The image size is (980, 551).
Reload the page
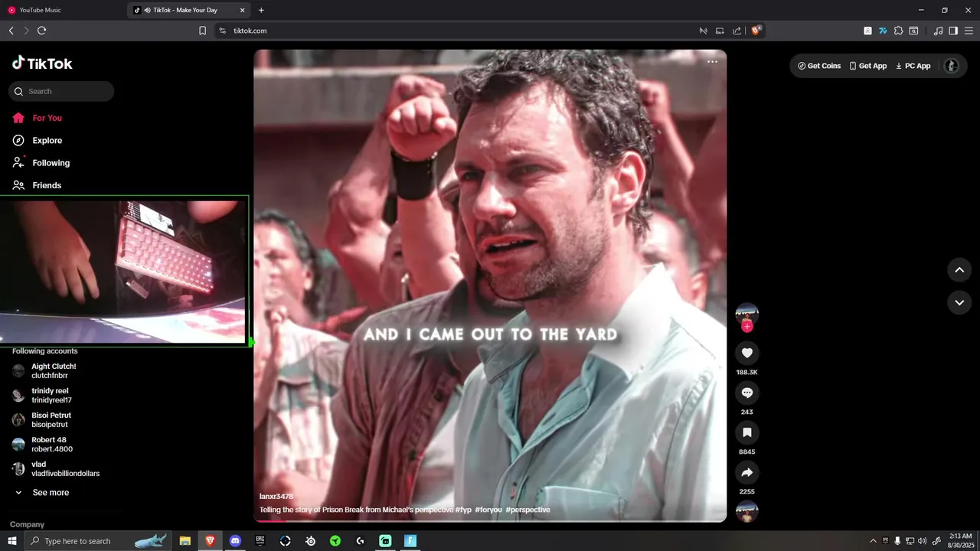pyautogui.click(x=41, y=31)
